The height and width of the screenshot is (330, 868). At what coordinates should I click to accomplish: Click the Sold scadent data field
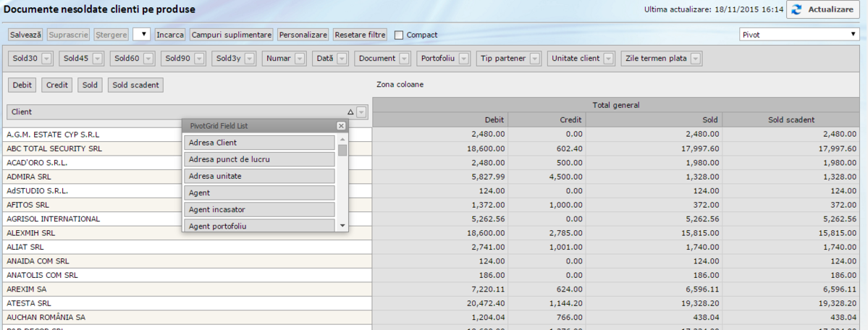pyautogui.click(x=136, y=85)
